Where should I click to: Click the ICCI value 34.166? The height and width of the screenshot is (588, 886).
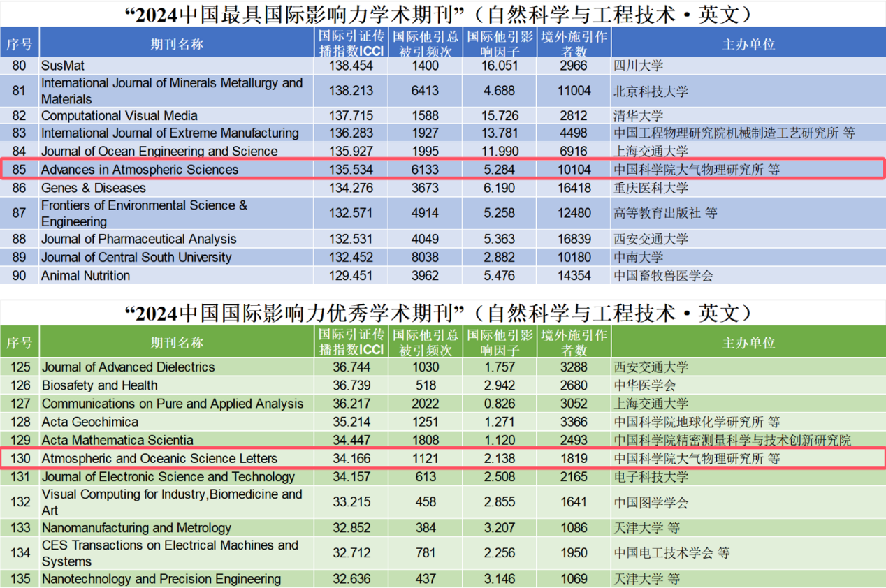(351, 459)
